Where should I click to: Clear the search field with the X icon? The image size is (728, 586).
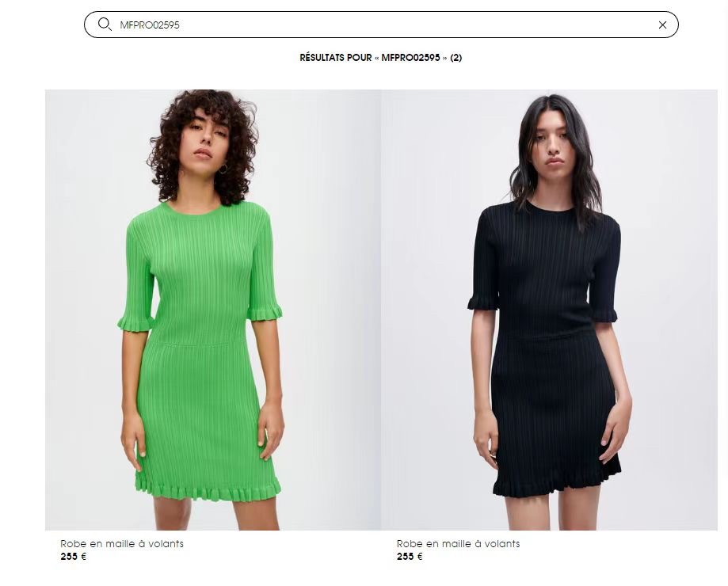pos(662,25)
